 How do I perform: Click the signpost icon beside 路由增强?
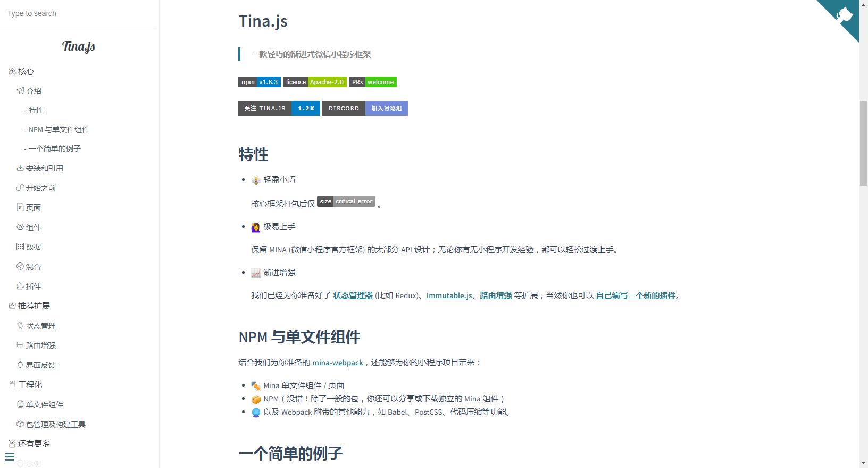(20, 345)
